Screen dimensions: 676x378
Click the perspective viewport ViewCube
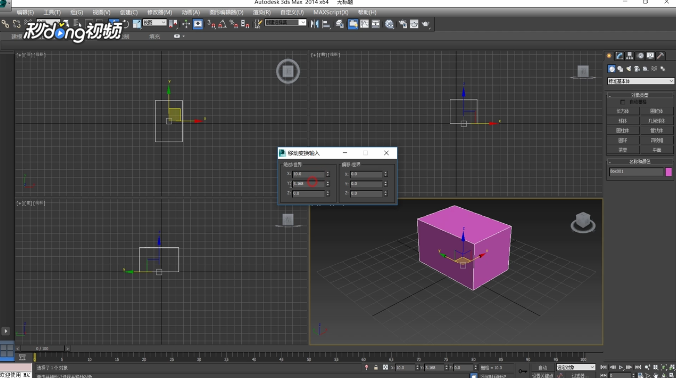[x=583, y=222]
